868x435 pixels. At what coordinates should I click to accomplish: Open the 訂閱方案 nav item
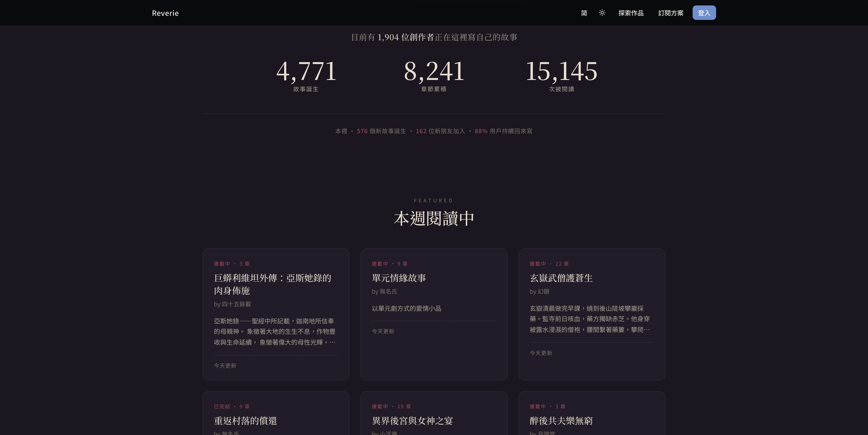[x=670, y=13]
